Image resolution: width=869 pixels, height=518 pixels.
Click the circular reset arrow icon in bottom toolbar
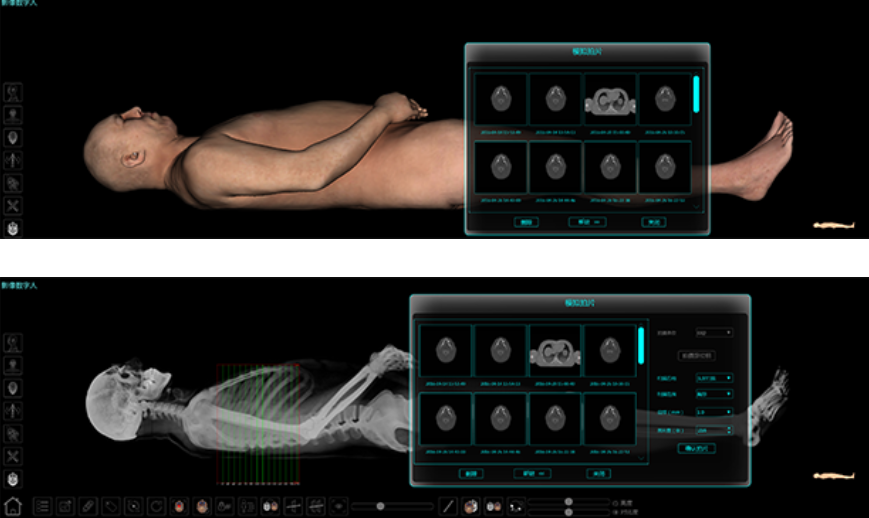157,506
